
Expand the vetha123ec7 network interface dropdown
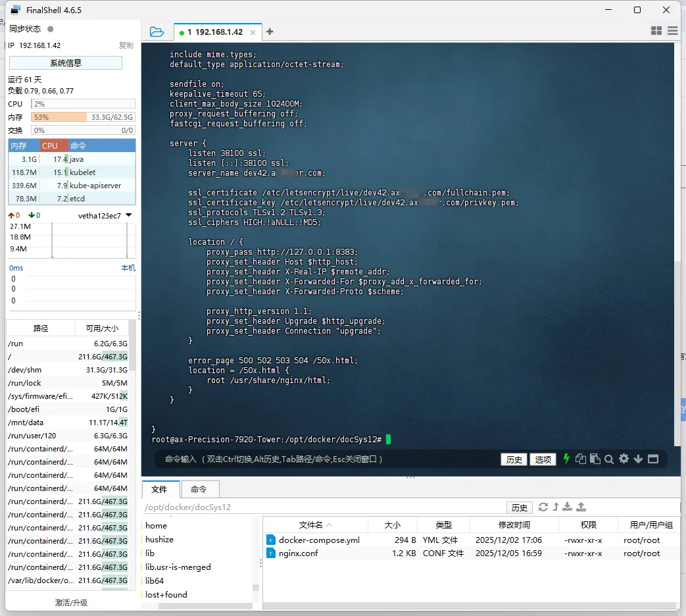(129, 215)
